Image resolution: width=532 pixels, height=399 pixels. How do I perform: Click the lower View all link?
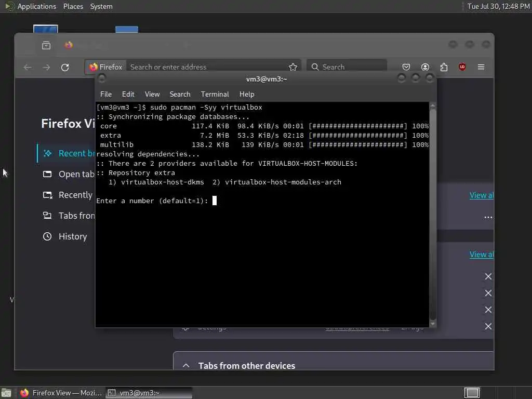point(482,255)
